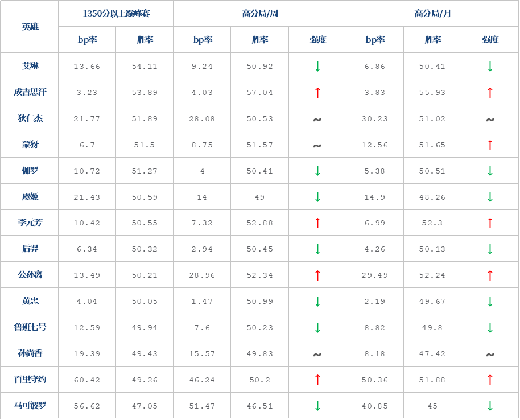520x420 pixels.
Task: Click 强度 header under 高分局/周
Action: tap(317, 40)
